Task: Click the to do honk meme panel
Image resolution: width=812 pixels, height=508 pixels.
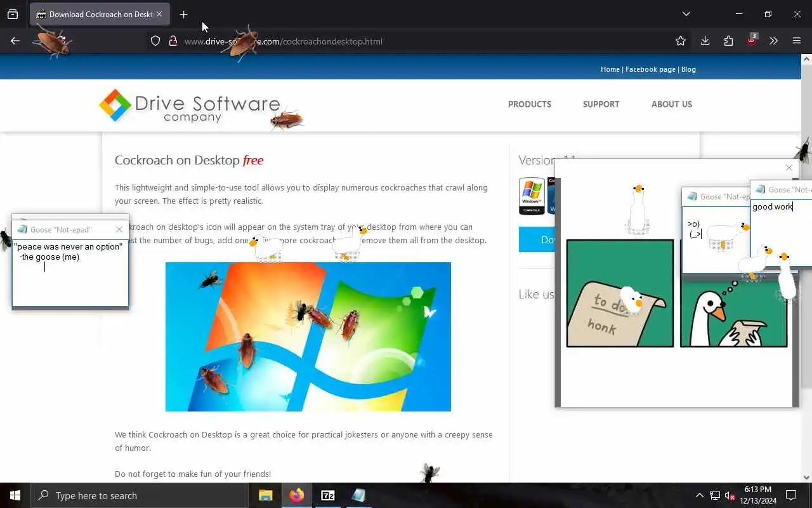Action: coord(620,293)
